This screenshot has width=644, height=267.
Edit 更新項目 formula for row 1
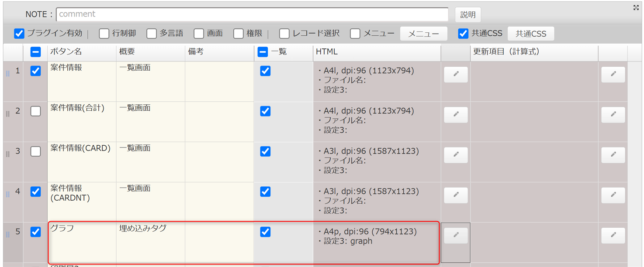click(613, 75)
